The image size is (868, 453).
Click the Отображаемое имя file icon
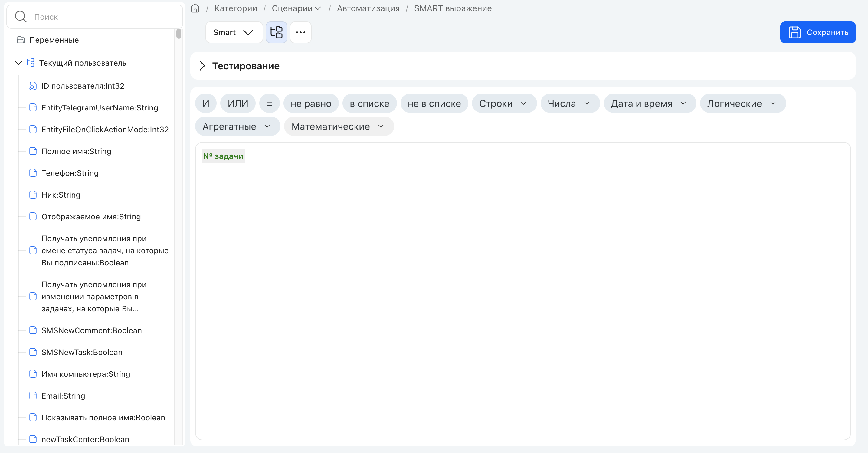pos(33,216)
